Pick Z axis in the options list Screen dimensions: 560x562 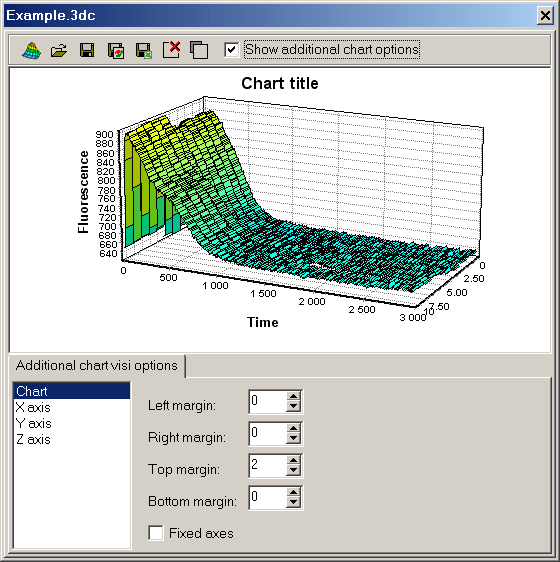coord(72,440)
